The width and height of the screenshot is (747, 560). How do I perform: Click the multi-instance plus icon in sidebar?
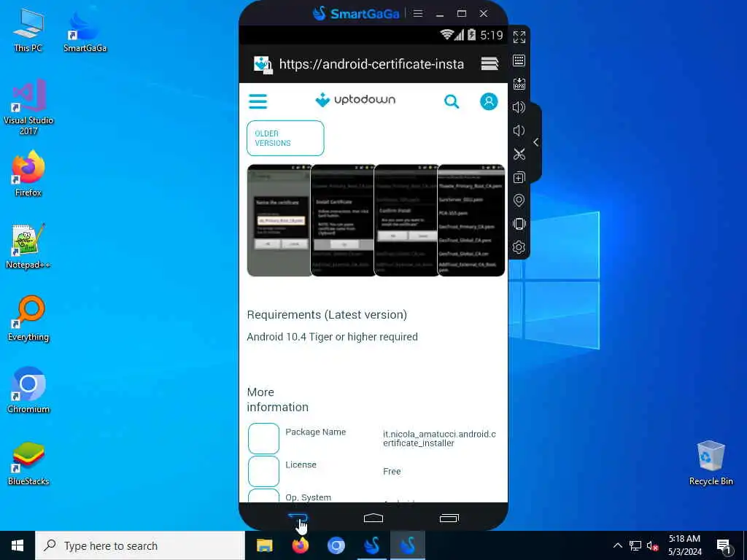(x=519, y=177)
